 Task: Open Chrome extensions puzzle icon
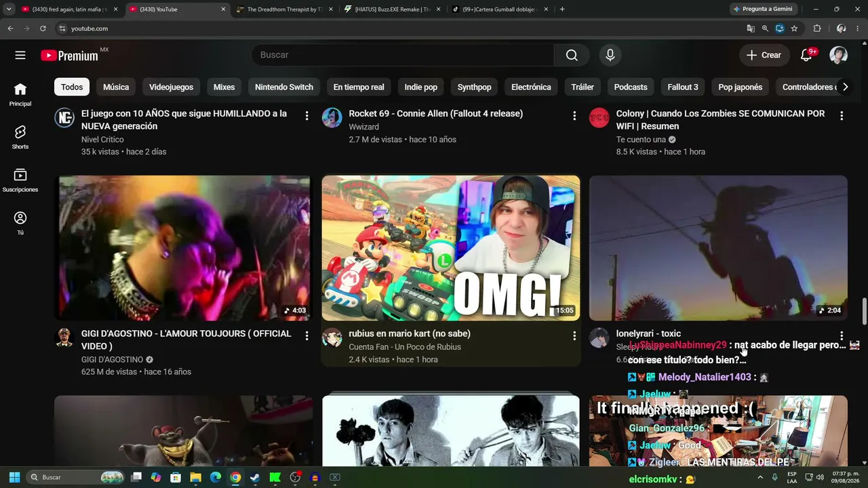coord(817,28)
